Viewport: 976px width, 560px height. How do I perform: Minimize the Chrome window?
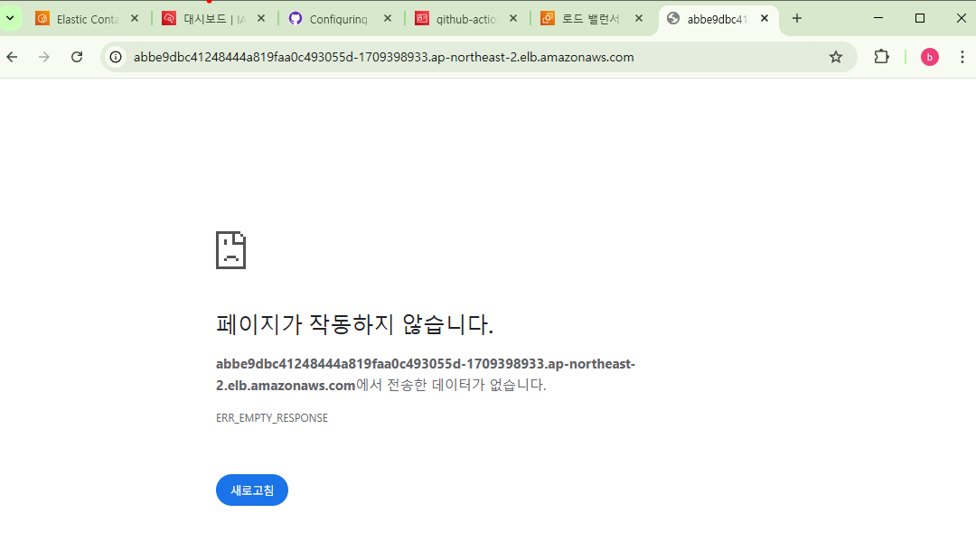pos(878,18)
